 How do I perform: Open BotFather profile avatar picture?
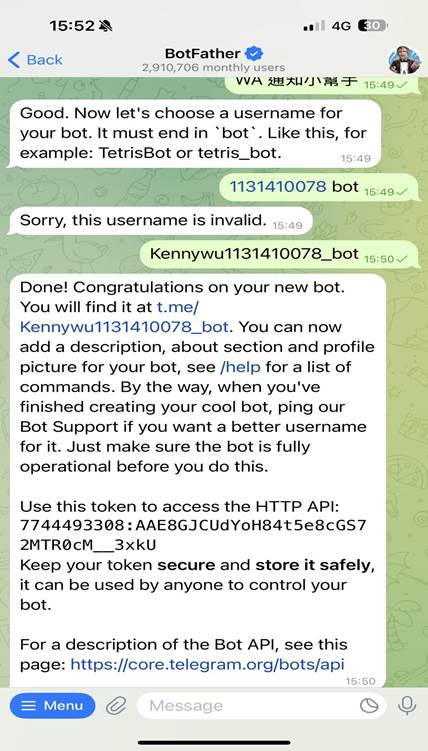tap(404, 60)
